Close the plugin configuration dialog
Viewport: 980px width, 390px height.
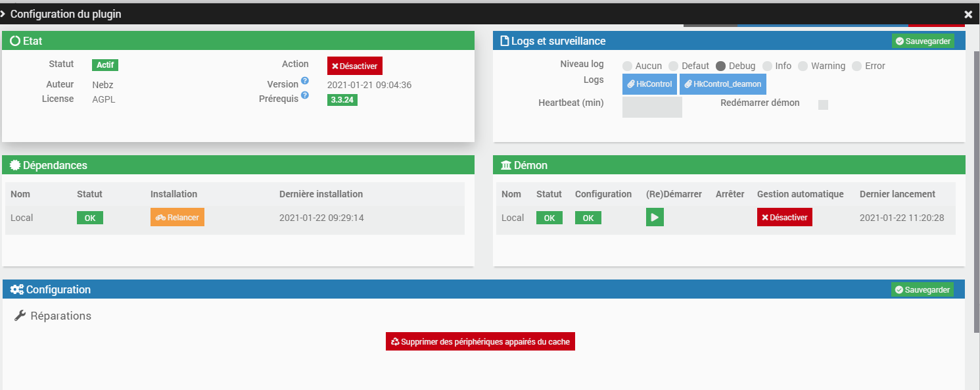tap(968, 14)
